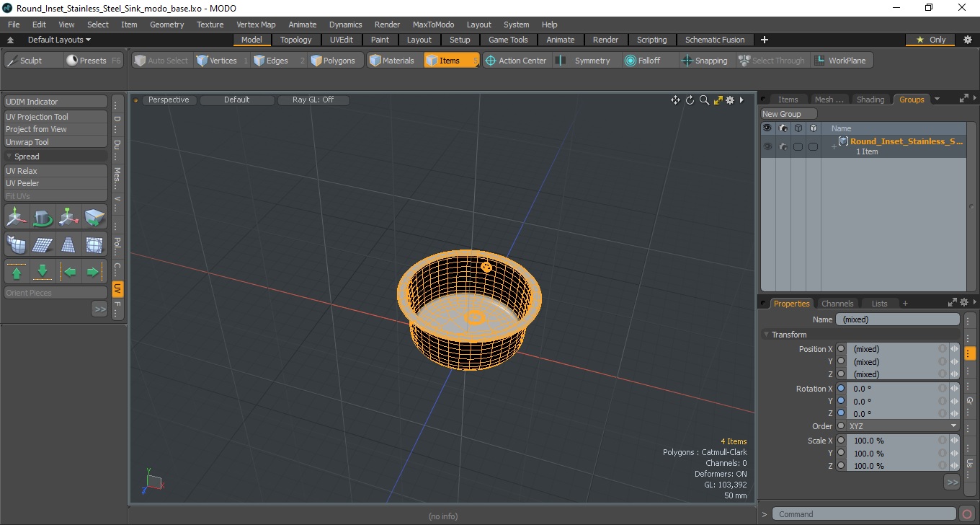Click the viewport rotate control icon

click(690, 100)
